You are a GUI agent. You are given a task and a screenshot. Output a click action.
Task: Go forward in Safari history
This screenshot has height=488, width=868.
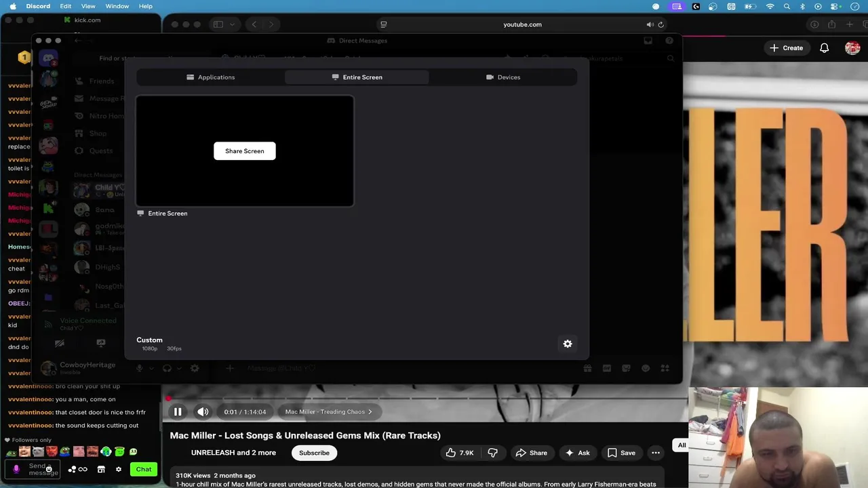[271, 24]
